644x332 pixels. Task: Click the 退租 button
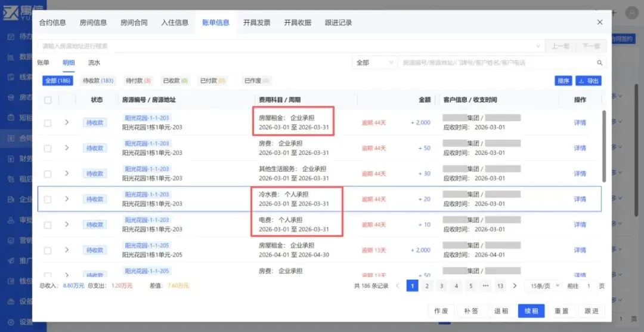pos(501,311)
